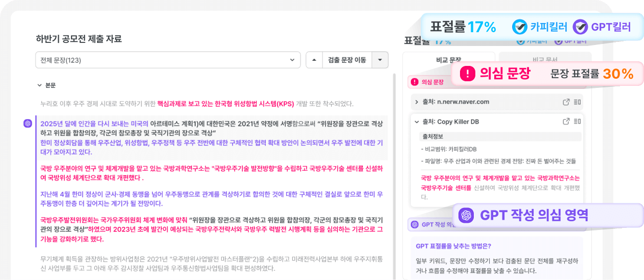Collapse the Copy Killer DB source entry
Image resolution: width=644 pixels, height=280 pixels.
[417, 122]
